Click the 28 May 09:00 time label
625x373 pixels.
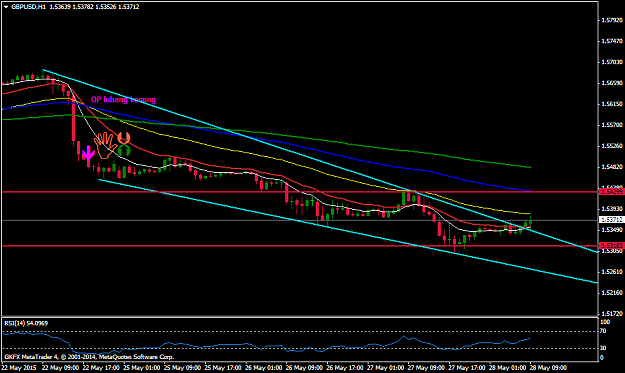(548, 367)
